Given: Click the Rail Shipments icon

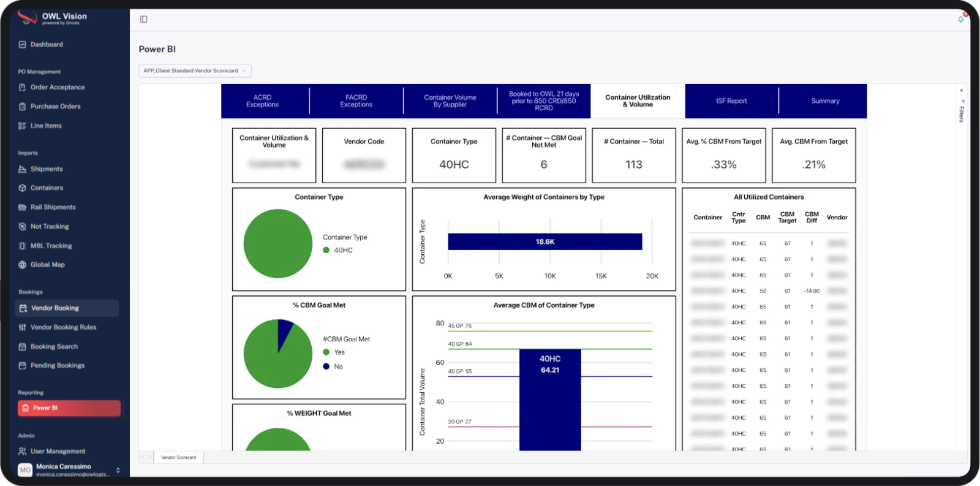Looking at the screenshot, I should pos(23,207).
